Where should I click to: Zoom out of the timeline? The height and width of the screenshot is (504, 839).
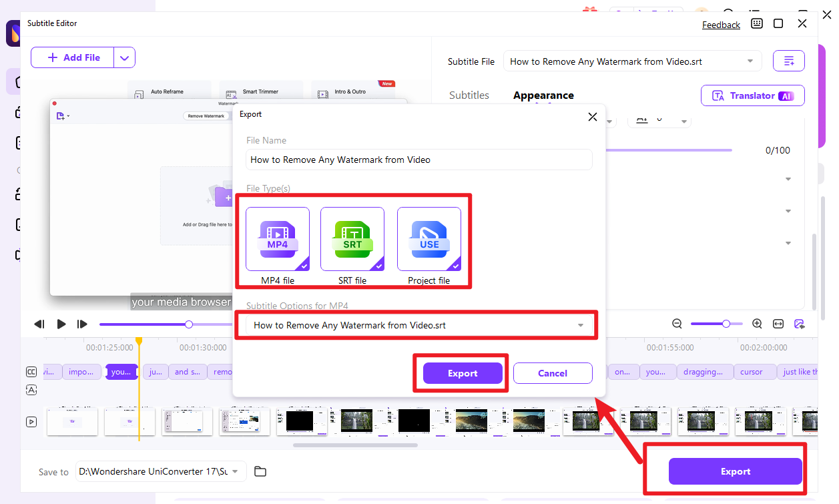point(677,324)
